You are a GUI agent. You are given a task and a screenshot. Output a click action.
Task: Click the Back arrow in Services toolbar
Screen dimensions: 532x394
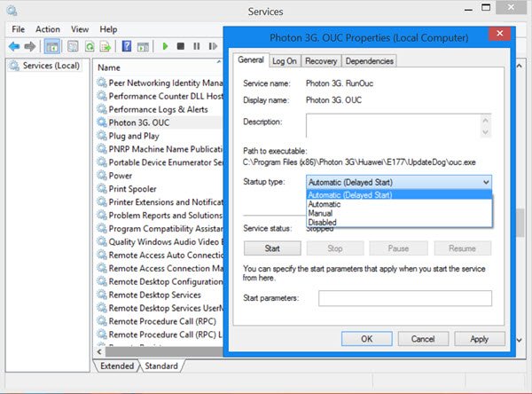click(x=14, y=46)
